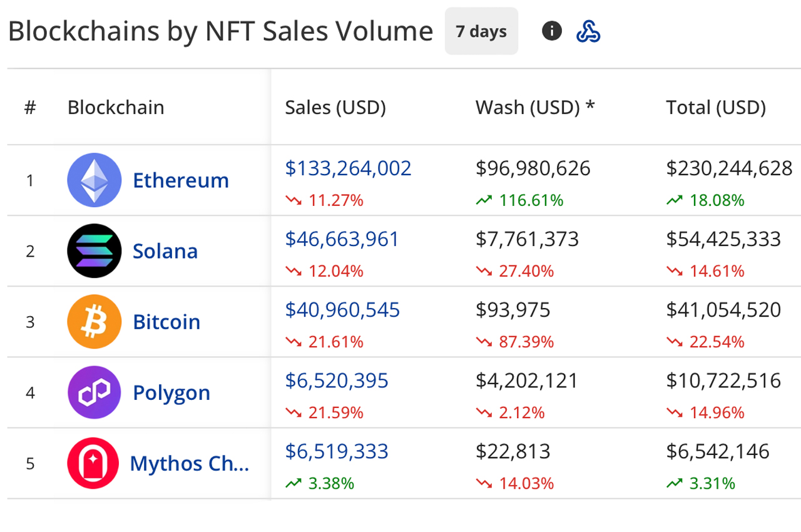This screenshot has width=801, height=532.
Task: Click Ethereum's $133,264,002 sales amount
Action: (348, 168)
